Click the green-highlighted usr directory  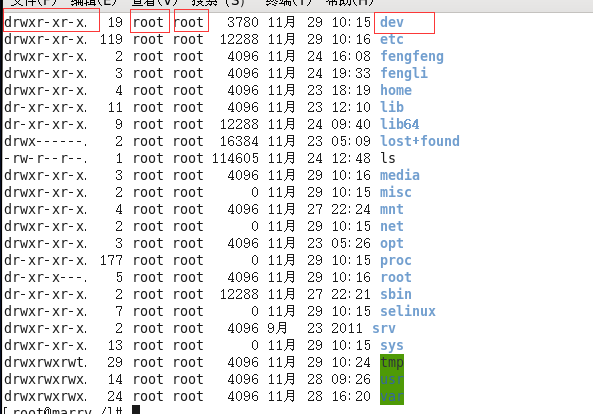click(x=392, y=380)
